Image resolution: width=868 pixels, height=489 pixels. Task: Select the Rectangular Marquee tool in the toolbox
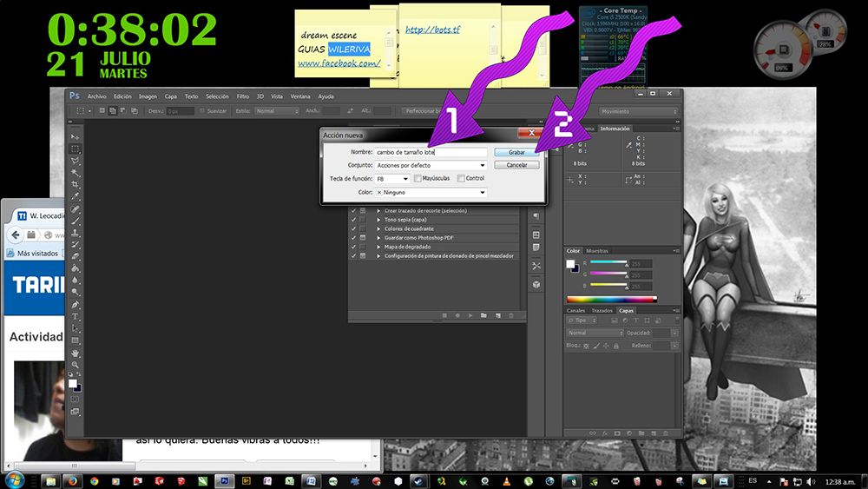coord(75,149)
